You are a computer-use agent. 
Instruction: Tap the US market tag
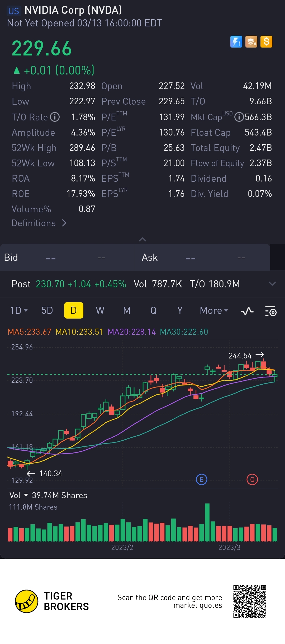14,11
